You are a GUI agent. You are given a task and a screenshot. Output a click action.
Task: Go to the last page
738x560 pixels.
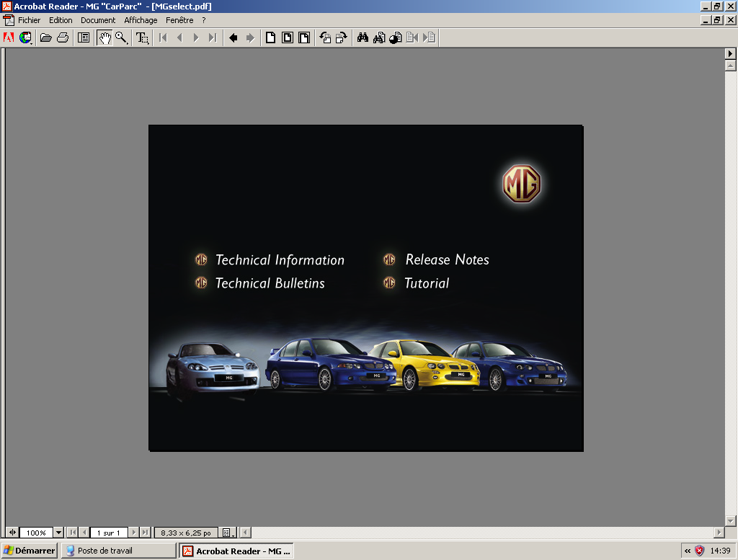213,37
